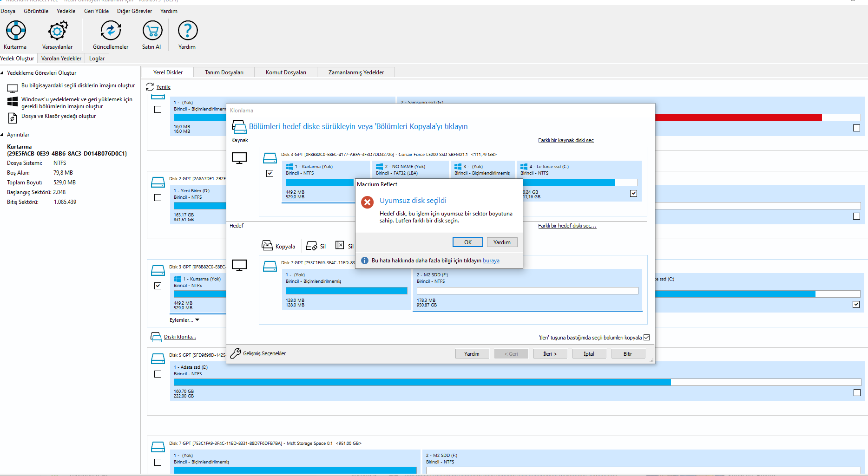Image resolution: width=868 pixels, height=476 pixels.
Task: Untick the Disk 3 checkbox in the main window
Action: [158, 286]
